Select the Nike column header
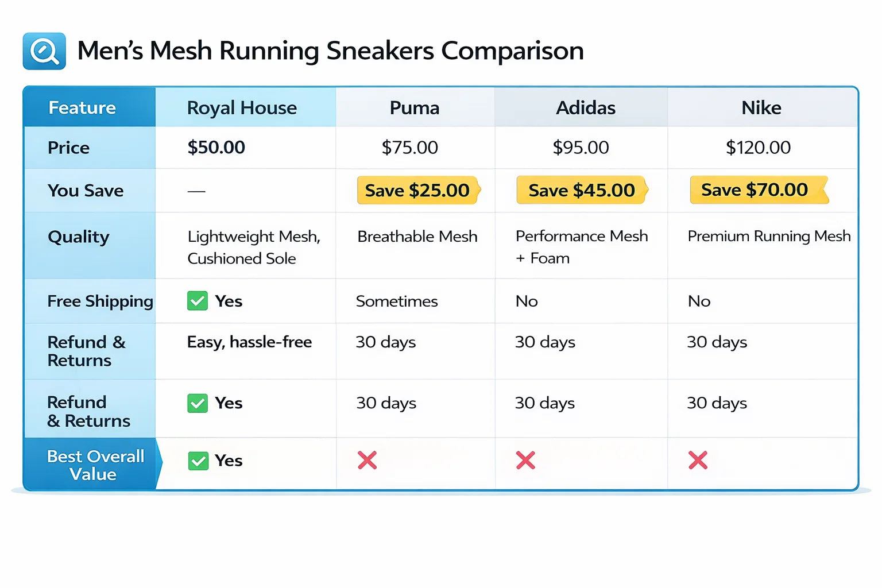The height and width of the screenshot is (588, 882). click(x=761, y=108)
